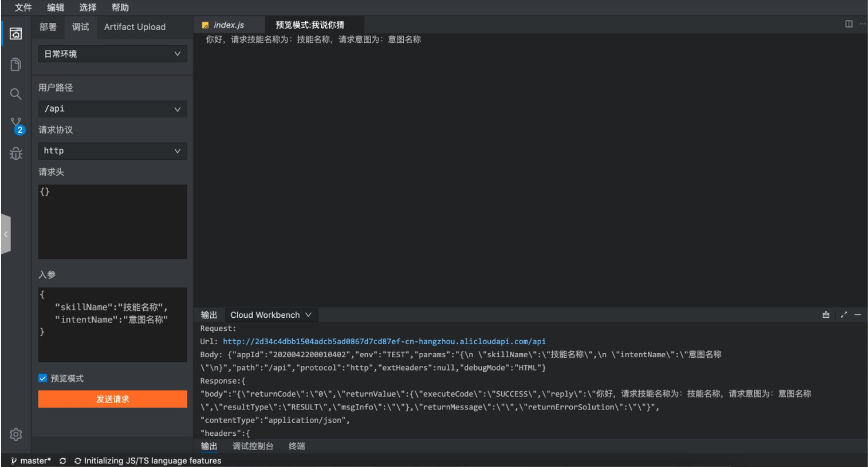Click the Body: line starting with appId in the output
868x467 pixels.
pyautogui.click(x=461, y=355)
